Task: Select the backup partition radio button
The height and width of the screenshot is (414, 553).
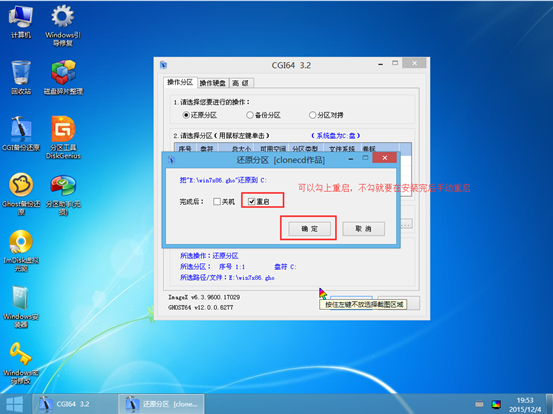Action: tap(249, 115)
